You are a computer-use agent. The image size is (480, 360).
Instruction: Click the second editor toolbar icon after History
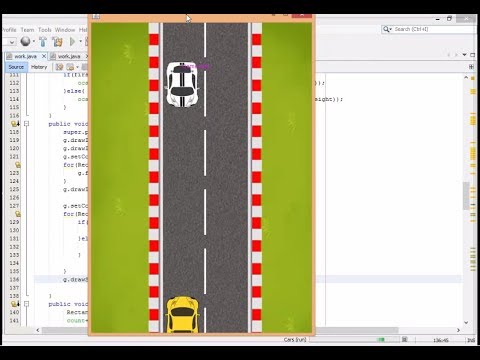(70, 67)
